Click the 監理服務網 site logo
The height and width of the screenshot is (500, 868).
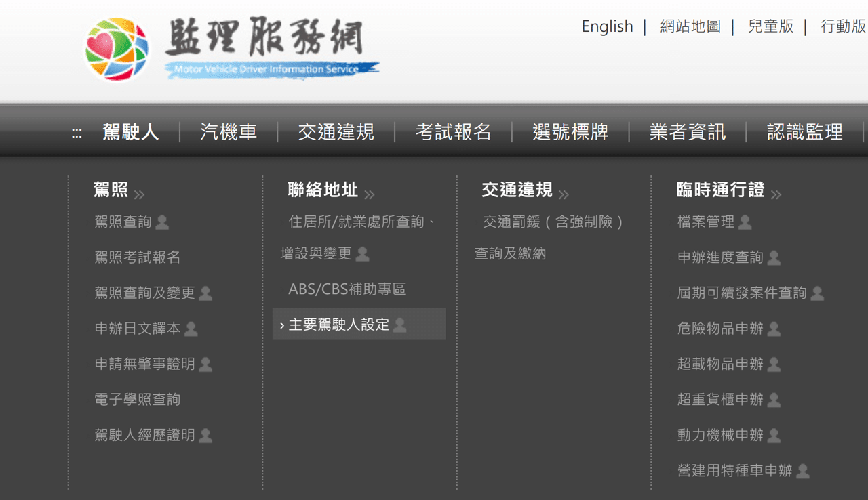click(231, 49)
